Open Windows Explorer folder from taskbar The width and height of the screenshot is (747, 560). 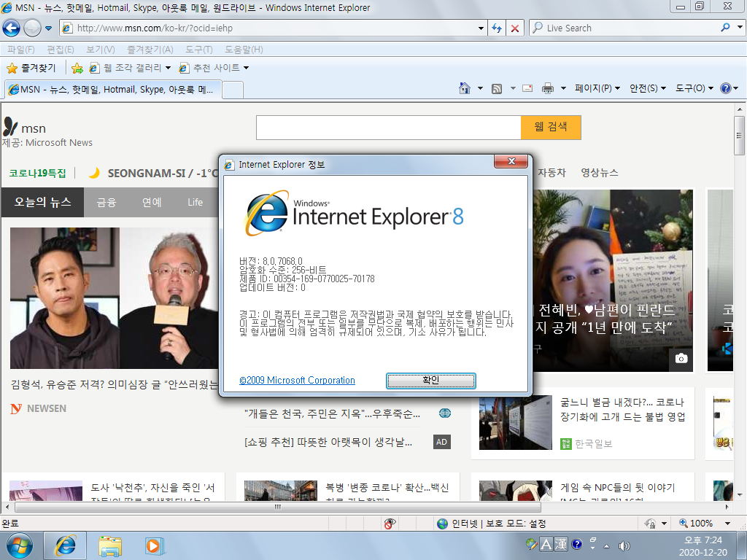pyautogui.click(x=110, y=546)
